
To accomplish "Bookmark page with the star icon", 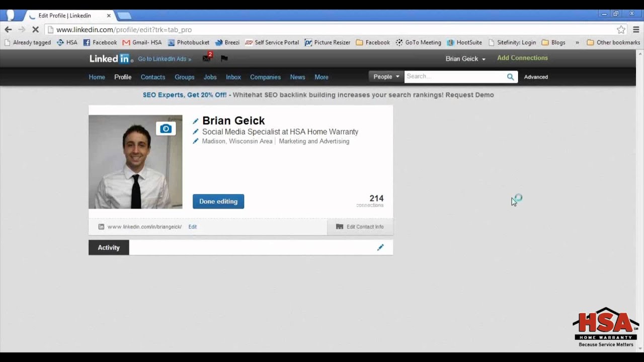I will click(x=621, y=30).
